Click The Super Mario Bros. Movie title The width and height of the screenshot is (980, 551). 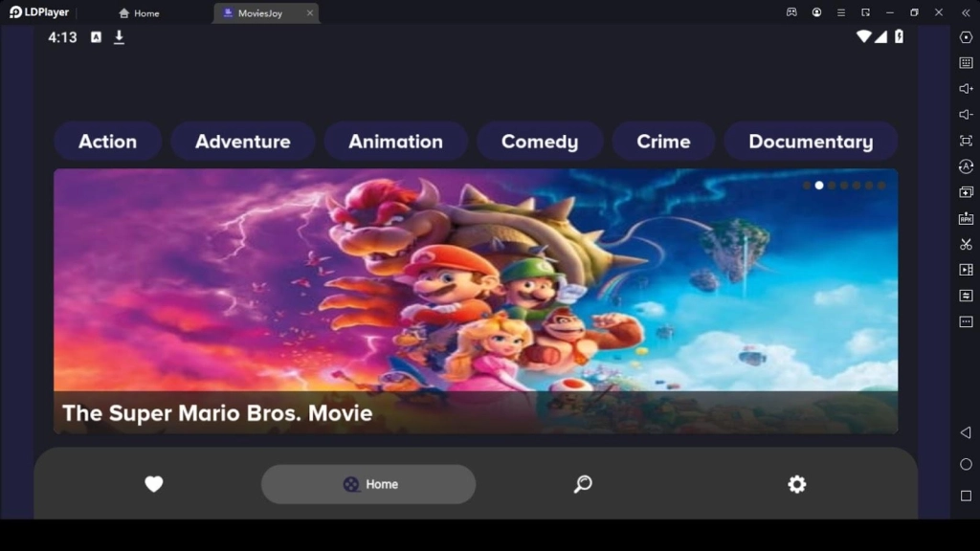pyautogui.click(x=217, y=413)
